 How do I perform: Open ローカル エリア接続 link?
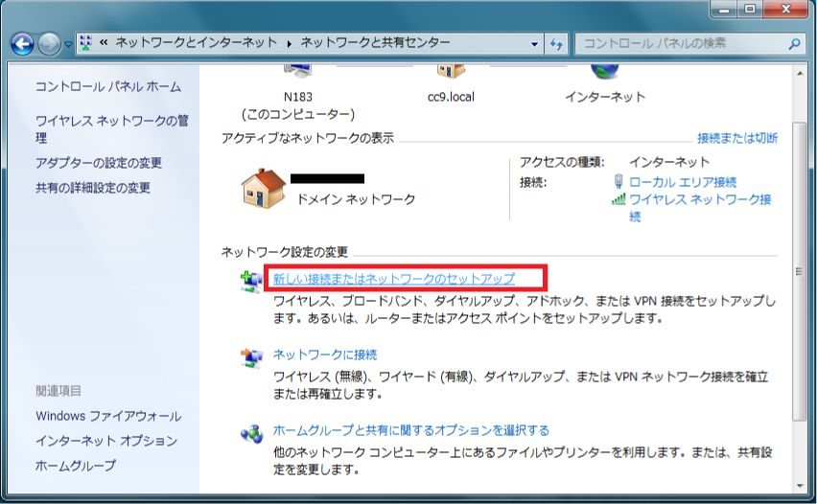click(x=683, y=182)
